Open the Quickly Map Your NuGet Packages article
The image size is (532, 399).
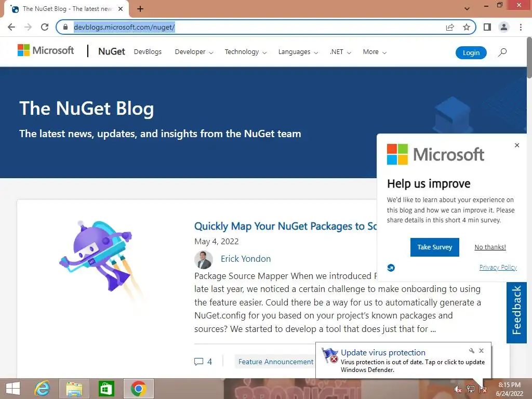coord(285,226)
